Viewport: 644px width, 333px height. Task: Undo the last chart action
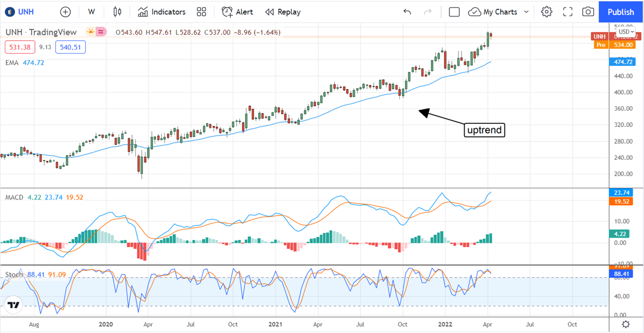click(x=407, y=12)
